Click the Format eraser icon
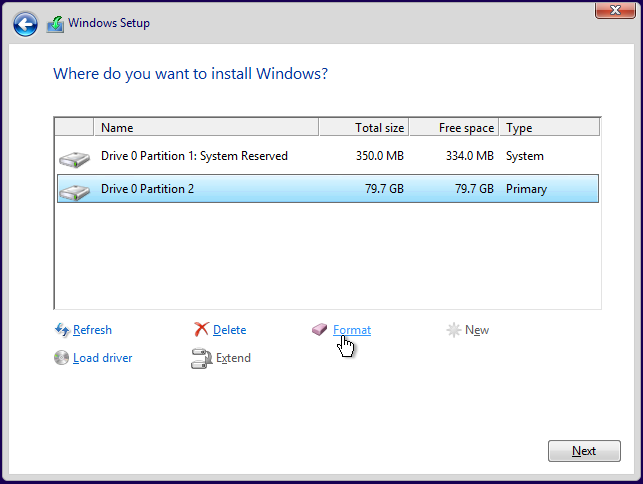The image size is (643, 484). pyautogui.click(x=320, y=330)
